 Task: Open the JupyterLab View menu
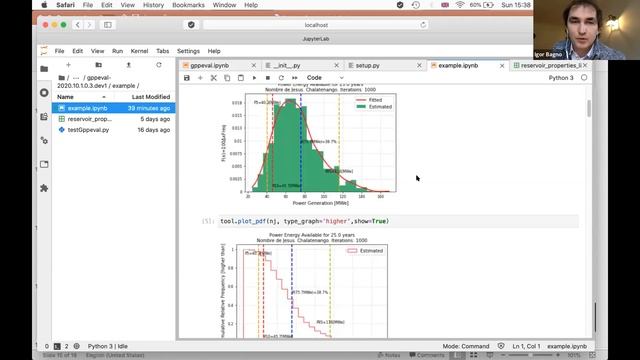click(x=97, y=51)
